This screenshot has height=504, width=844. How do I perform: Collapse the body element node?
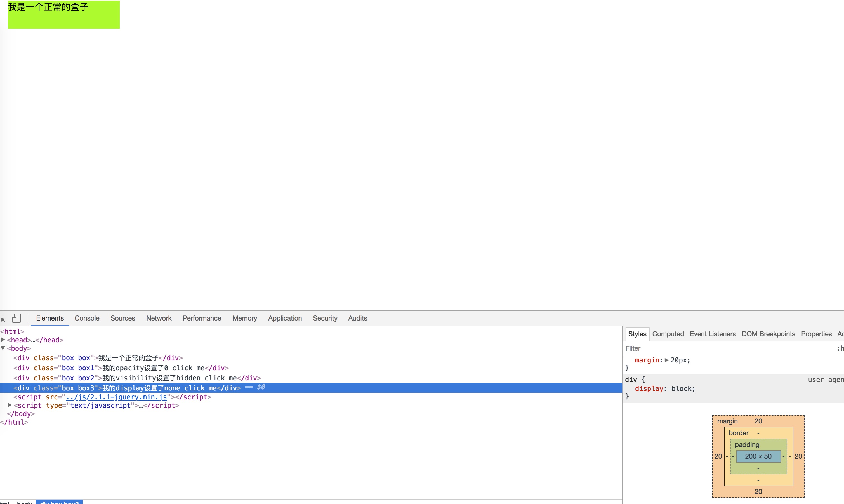click(3, 348)
